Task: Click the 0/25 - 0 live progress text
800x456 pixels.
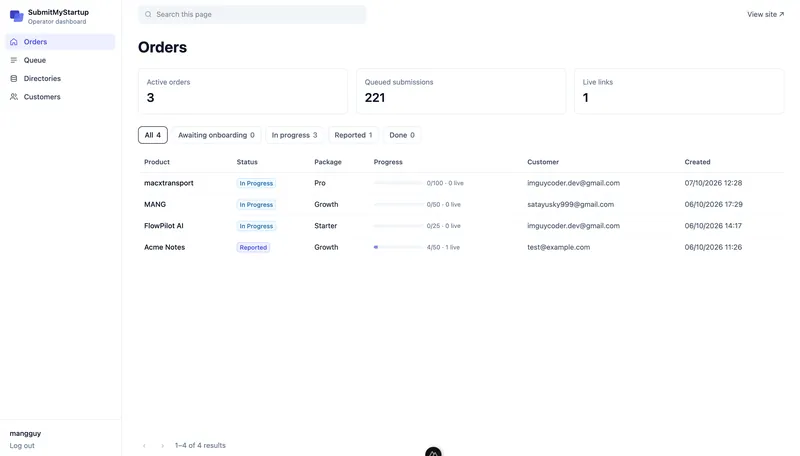Action: [x=443, y=226]
